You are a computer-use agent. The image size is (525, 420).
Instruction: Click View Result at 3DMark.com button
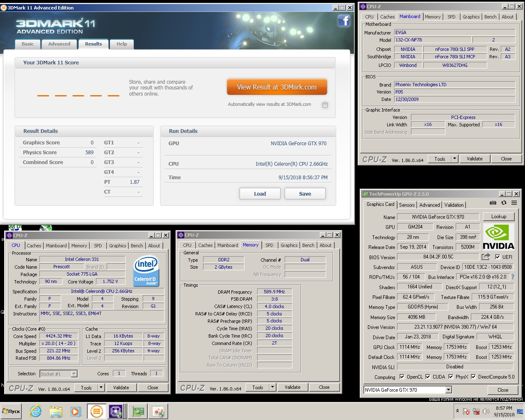tap(277, 87)
